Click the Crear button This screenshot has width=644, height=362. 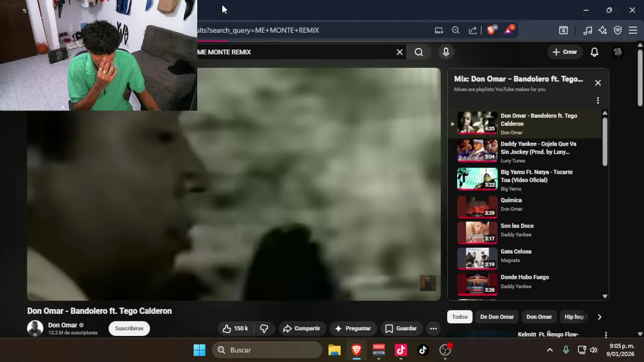point(565,52)
